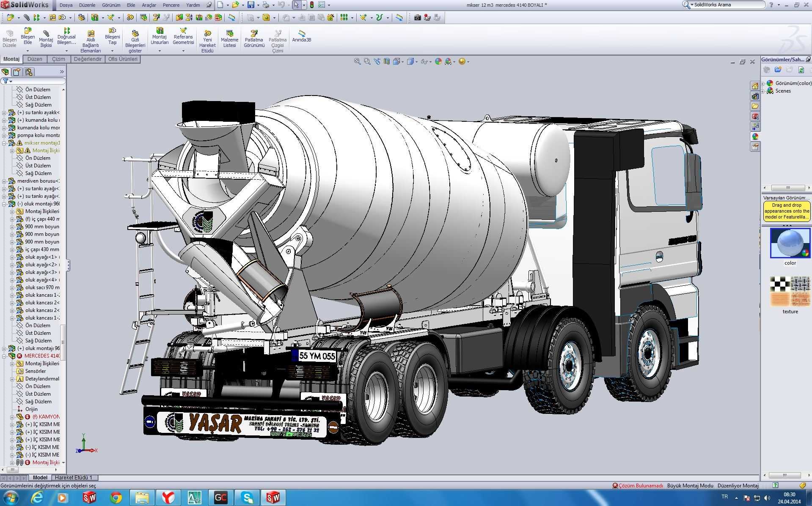Viewport: 812px width, 506px height.
Task: Open the Bileşen Ekle dropdown arrow
Action: pos(28,51)
